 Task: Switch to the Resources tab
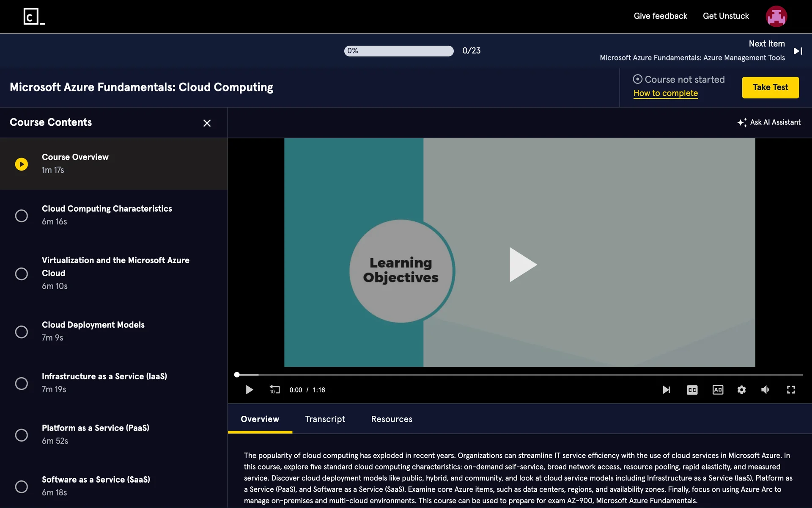click(x=392, y=419)
